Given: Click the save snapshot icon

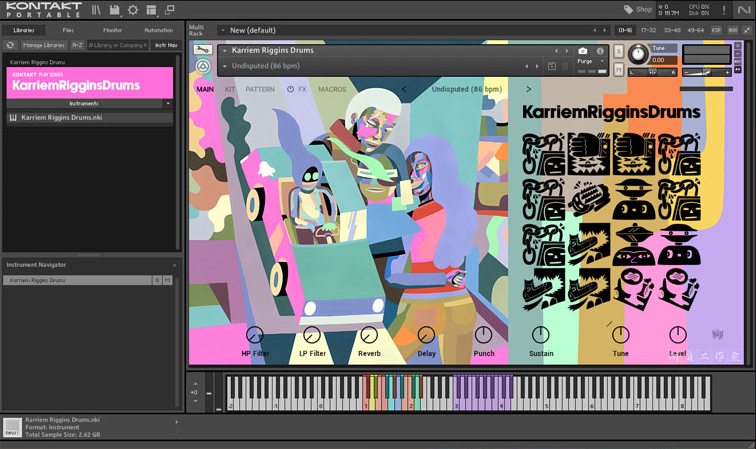Looking at the screenshot, I should click(x=552, y=66).
